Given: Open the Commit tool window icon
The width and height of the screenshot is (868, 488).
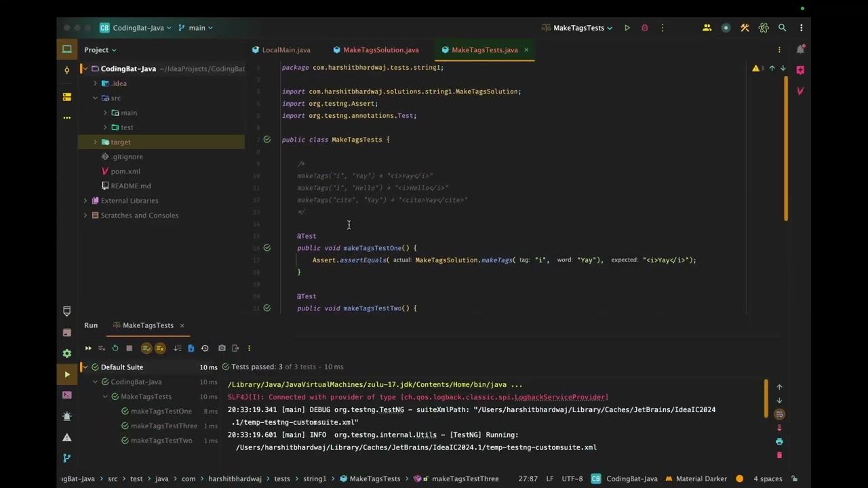Looking at the screenshot, I should [66, 70].
